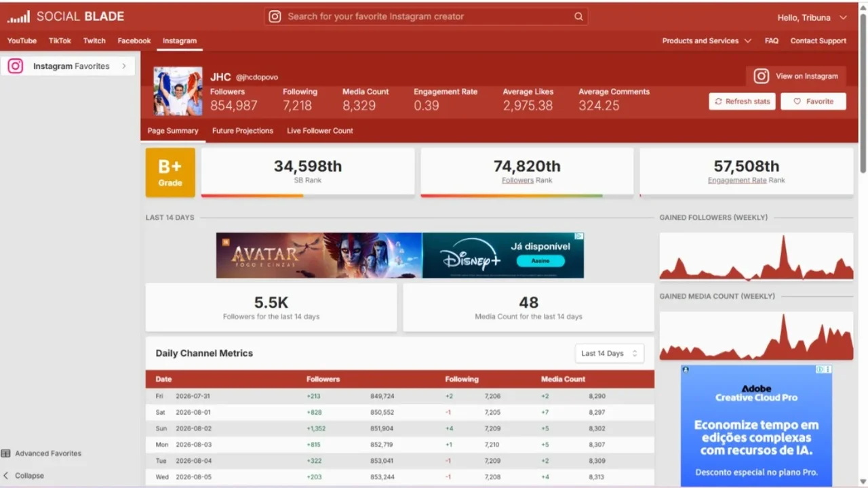Click the Refresh stats button
This screenshot has width=868, height=488.
(x=742, y=102)
